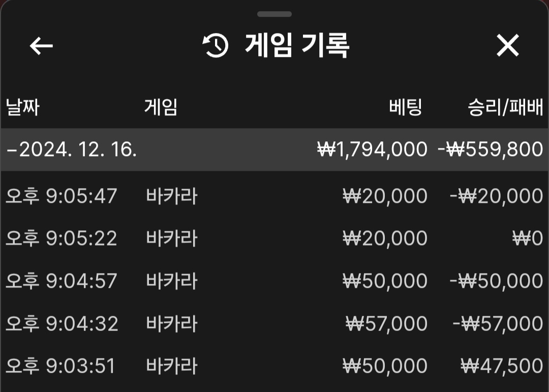Viewport: 549px width, 392px height.
Task: Tap the 게임 기록 title text
Action: [297, 45]
